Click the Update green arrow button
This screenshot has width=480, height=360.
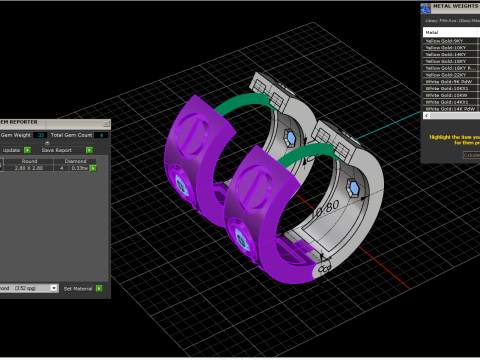pos(28,150)
